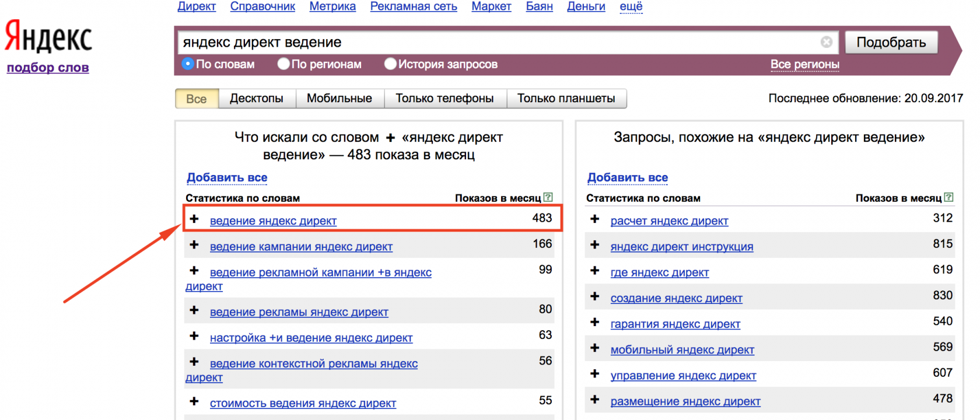Clear the search field with the X icon
Image resolution: width=980 pixels, height=420 pixels.
coord(827,42)
